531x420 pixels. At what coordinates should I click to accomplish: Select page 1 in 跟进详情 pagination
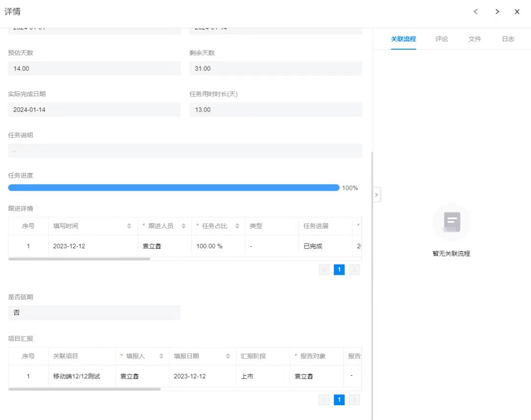[x=339, y=270]
